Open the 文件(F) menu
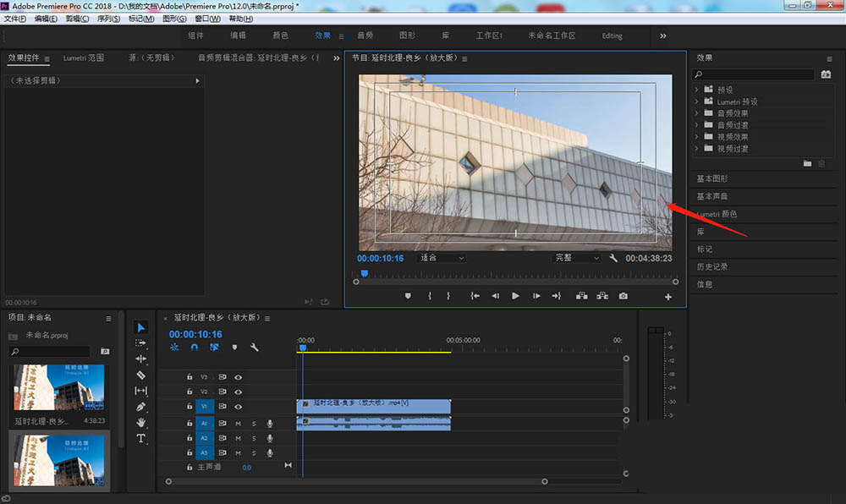Screen dimensions: 846x504 point(15,19)
